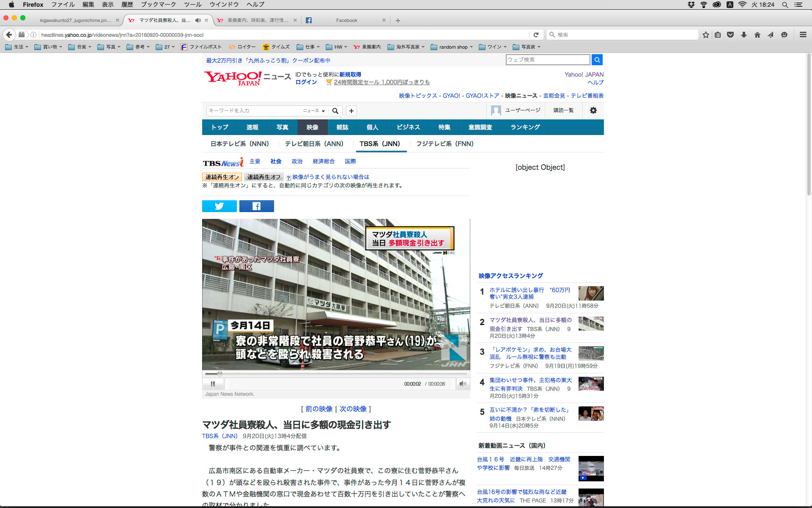This screenshot has height=508, width=812.
Task: Open the ランキング navigation tab
Action: coord(525,127)
